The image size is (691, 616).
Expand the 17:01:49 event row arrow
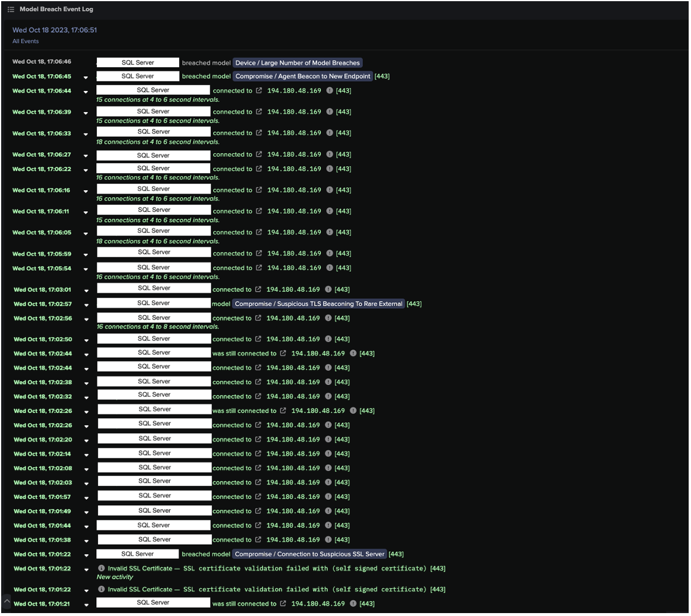86,512
